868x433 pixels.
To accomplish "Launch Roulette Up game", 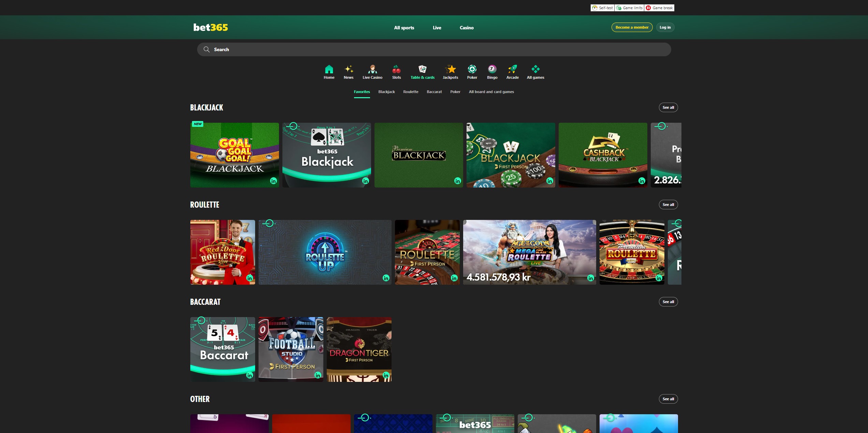I will click(x=325, y=252).
